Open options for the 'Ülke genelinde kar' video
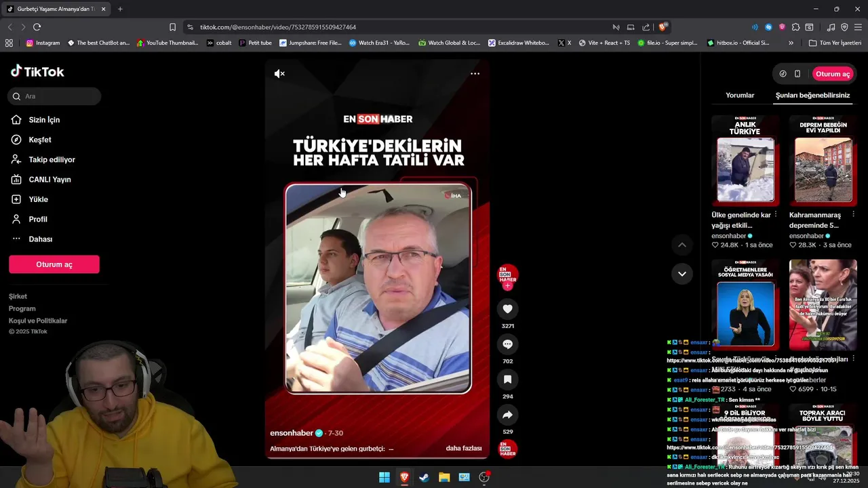 click(x=775, y=215)
